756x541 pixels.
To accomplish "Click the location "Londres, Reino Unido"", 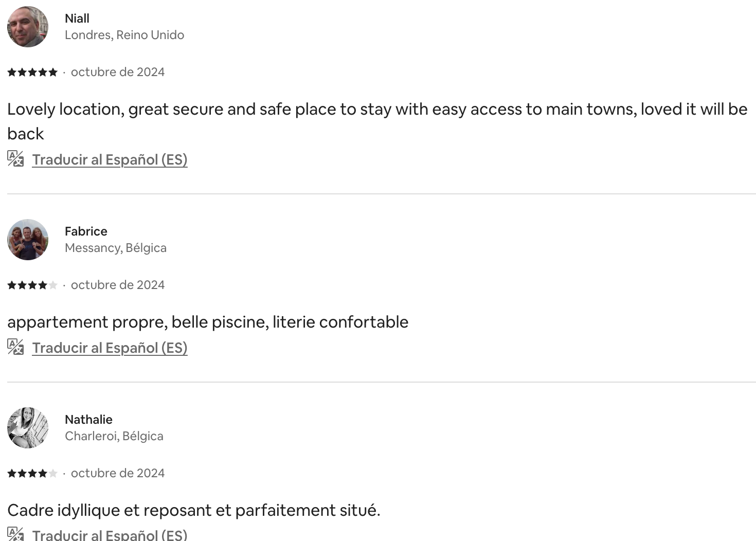I will click(124, 35).
